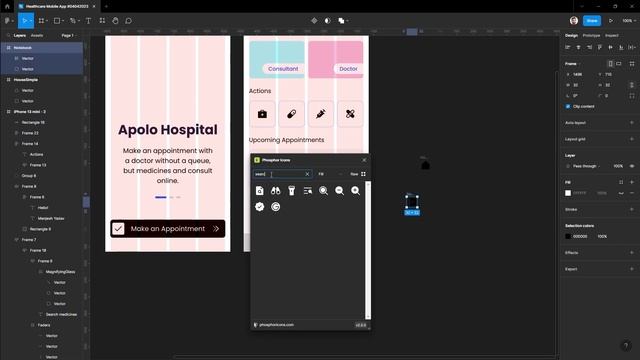Open the Pass through blend mode dropdown
The image size is (640, 360).
coord(586,166)
